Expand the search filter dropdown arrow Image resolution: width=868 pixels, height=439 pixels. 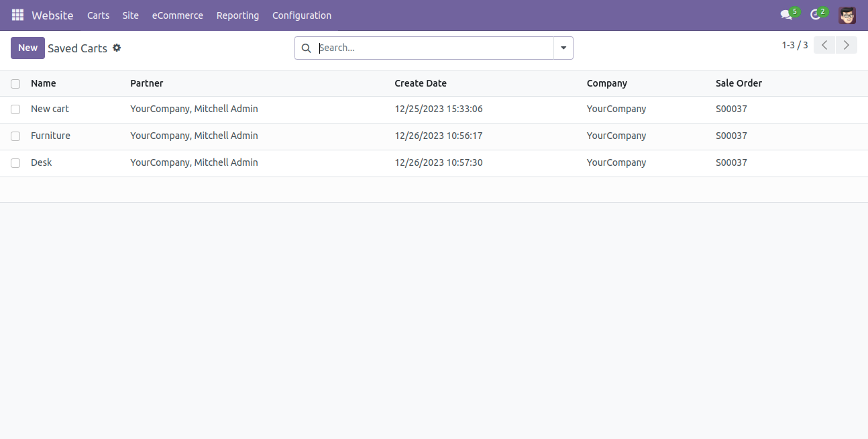(563, 48)
